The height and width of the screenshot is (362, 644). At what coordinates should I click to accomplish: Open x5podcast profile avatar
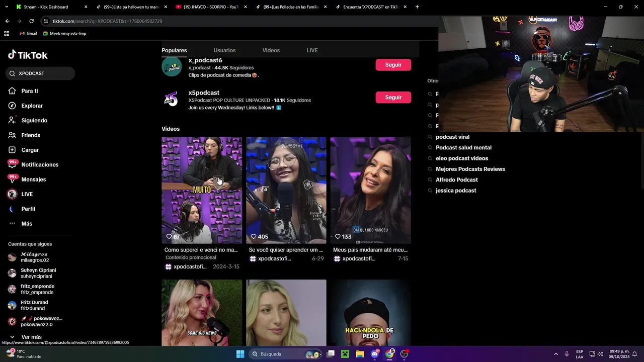[172, 99]
